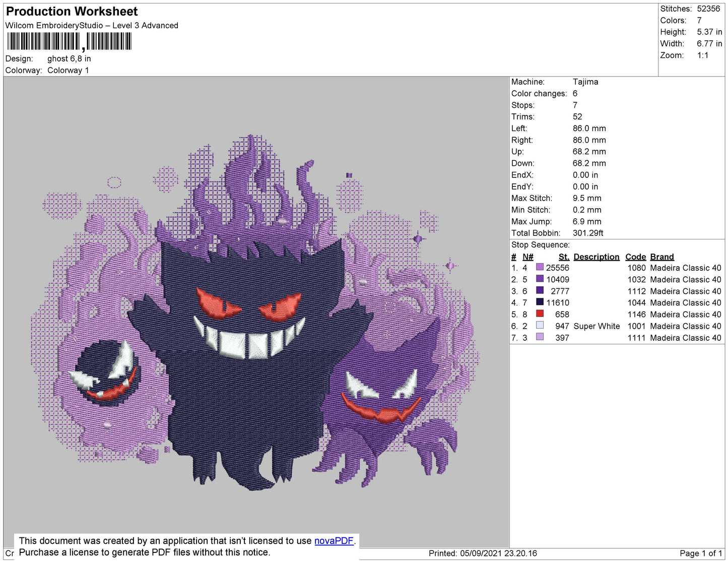
Task: Click the dark violet swatch for code 1112
Action: click(x=540, y=290)
